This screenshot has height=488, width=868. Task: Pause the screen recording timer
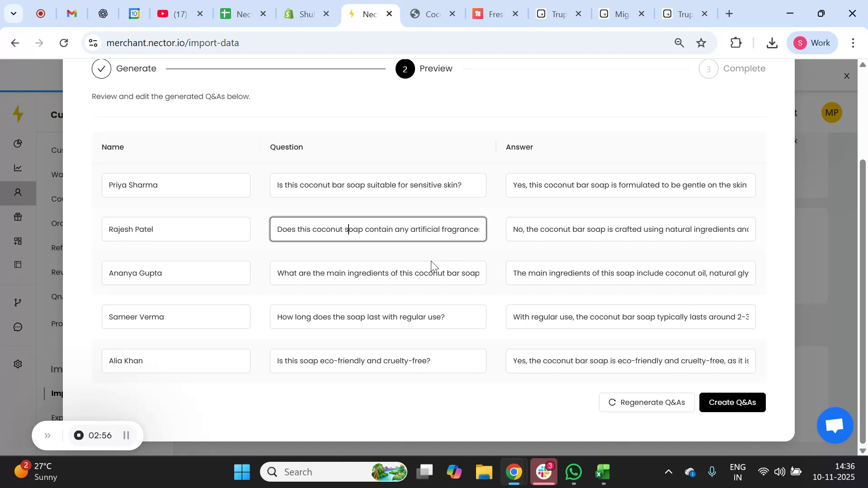pos(126,435)
